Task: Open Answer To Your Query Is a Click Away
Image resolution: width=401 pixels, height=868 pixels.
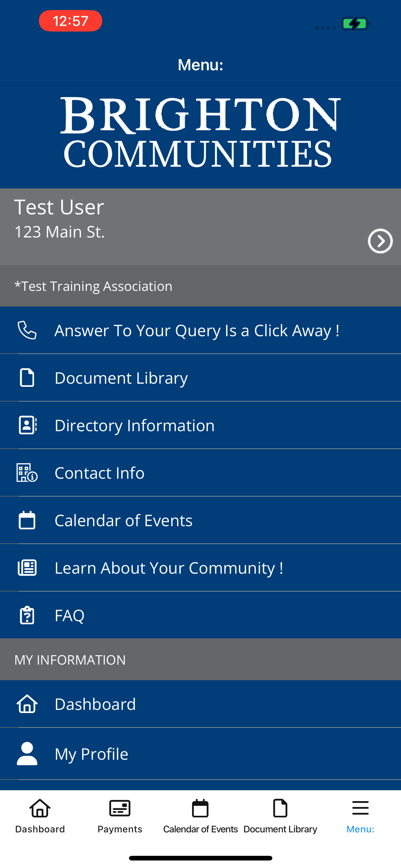Action: [x=200, y=330]
